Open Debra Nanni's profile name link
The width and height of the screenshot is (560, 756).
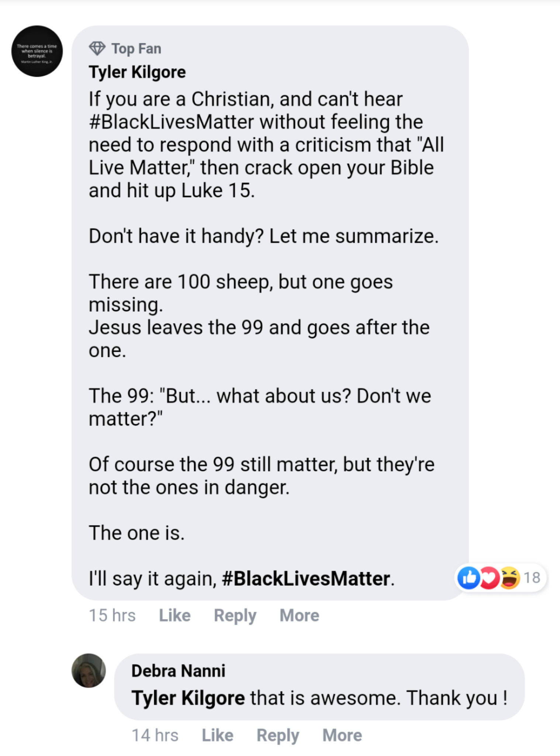coord(178,671)
